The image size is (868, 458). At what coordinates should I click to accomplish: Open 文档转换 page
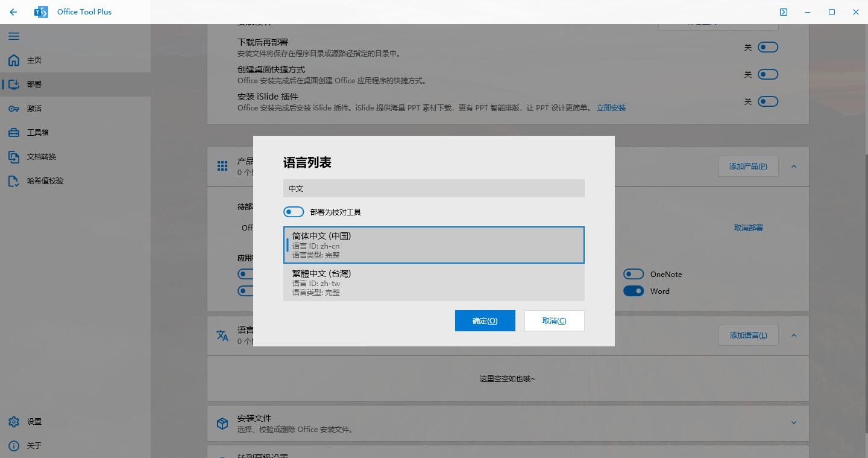[75, 157]
